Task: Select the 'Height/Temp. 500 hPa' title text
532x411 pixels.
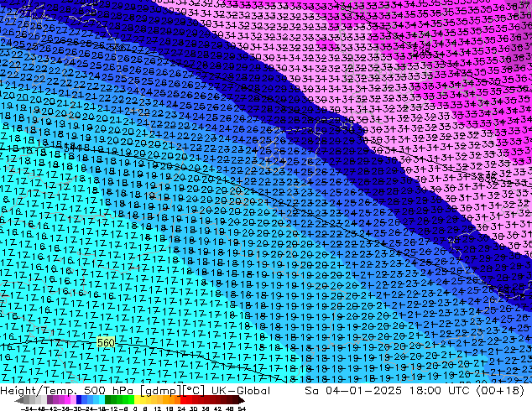Action: [x=67, y=391]
